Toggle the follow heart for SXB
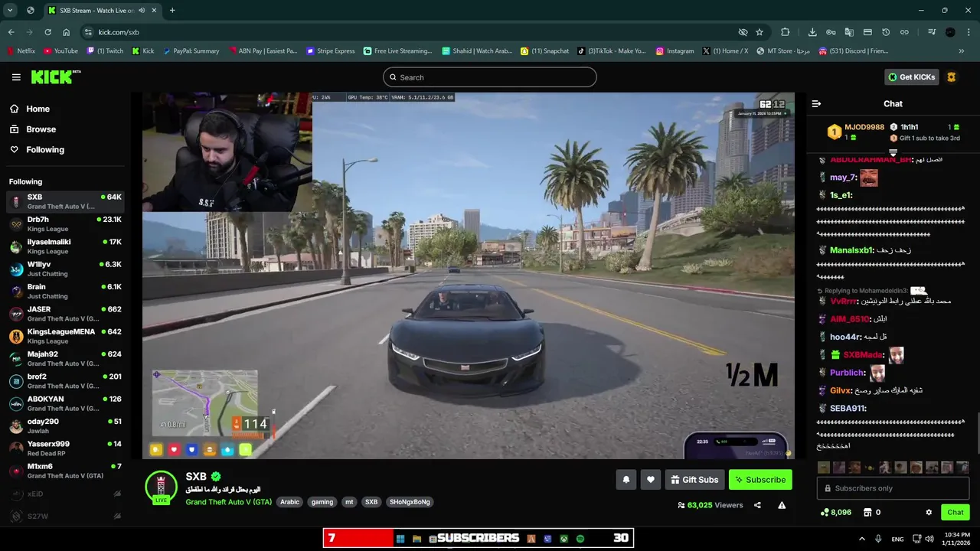The image size is (980, 551). 650,480
